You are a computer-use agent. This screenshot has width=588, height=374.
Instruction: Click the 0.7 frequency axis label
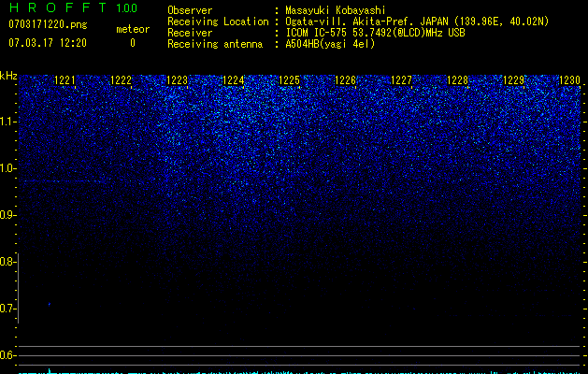click(7, 309)
